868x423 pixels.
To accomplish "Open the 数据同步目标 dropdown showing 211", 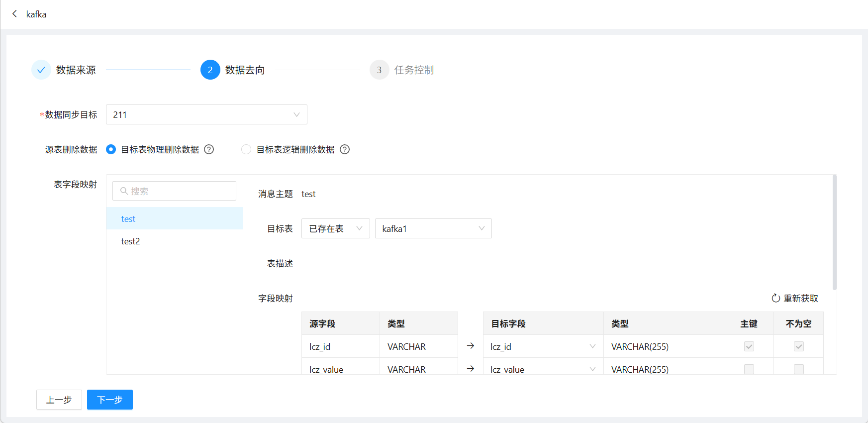I will click(206, 114).
